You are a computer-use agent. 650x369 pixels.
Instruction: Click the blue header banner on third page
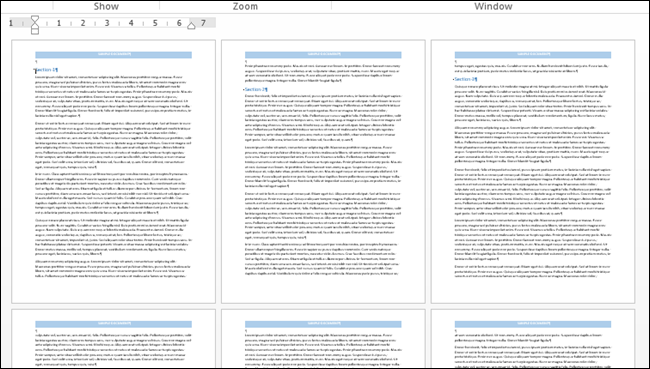click(533, 55)
